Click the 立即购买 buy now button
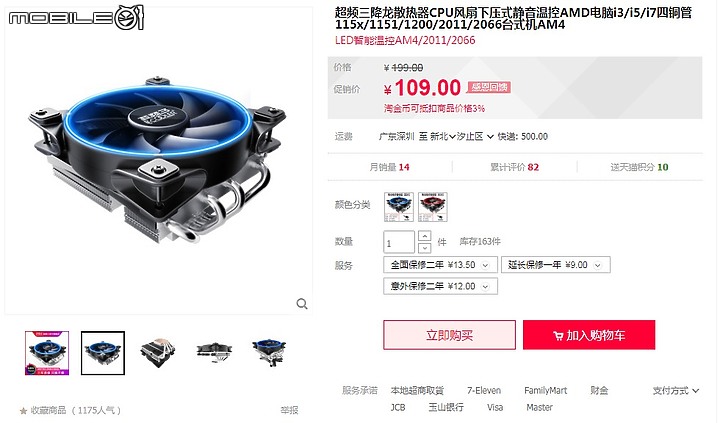The width and height of the screenshot is (720, 423). coord(449,335)
